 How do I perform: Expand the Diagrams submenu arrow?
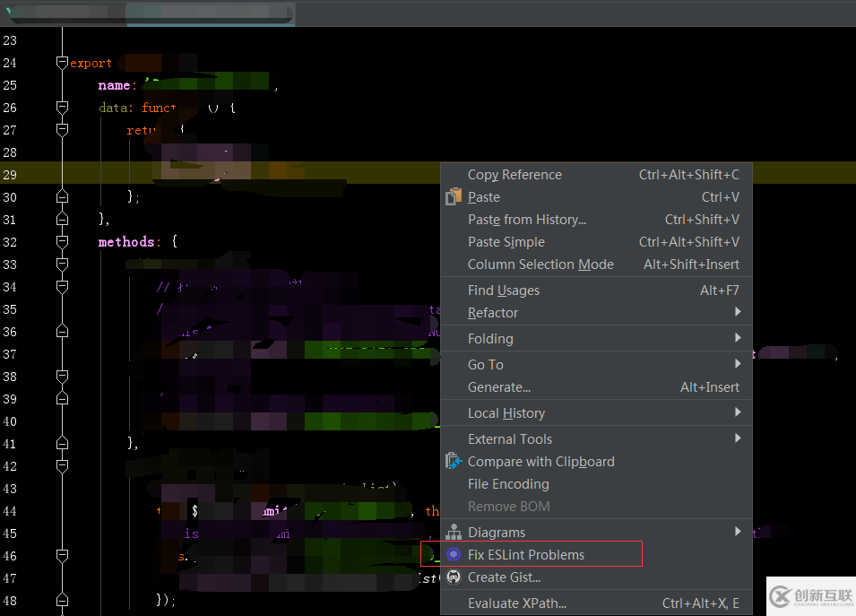pos(738,532)
